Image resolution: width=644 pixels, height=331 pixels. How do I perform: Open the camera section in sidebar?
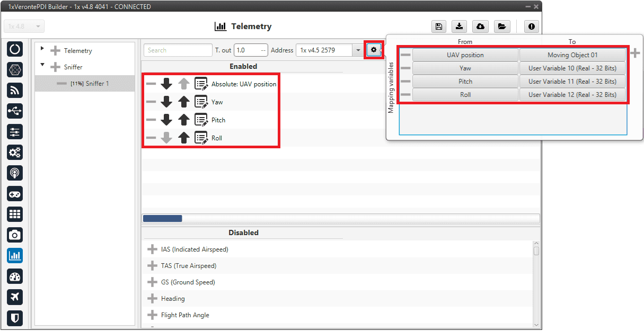15,235
